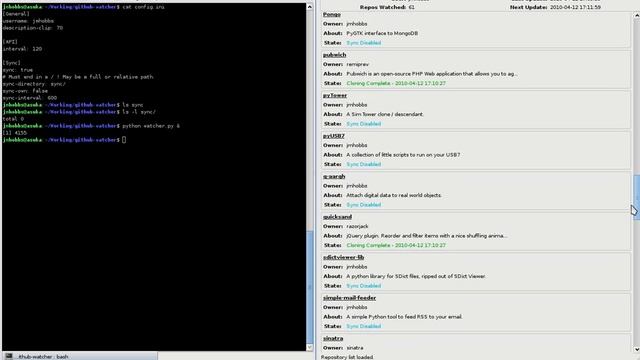Click 'sync-own: false' line in terminal
This screenshot has width=640, height=360.
tap(25, 91)
